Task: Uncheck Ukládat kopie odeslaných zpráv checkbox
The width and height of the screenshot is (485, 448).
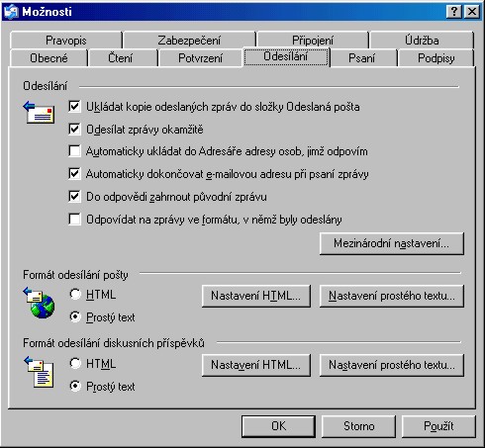Action: coord(74,107)
